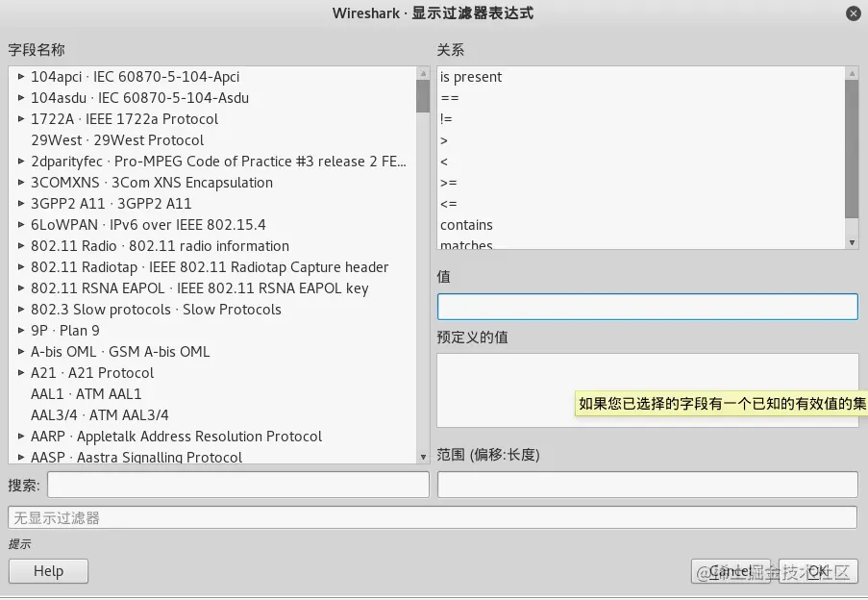This screenshot has height=600, width=868.
Task: Click the field name list scrollbar thumb
Action: tap(423, 96)
